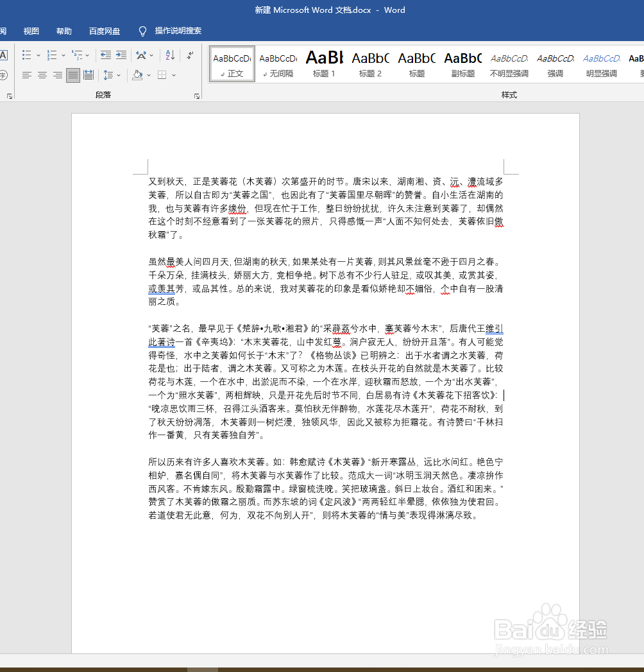Switch to the 视图 ribbon tab

pos(31,30)
